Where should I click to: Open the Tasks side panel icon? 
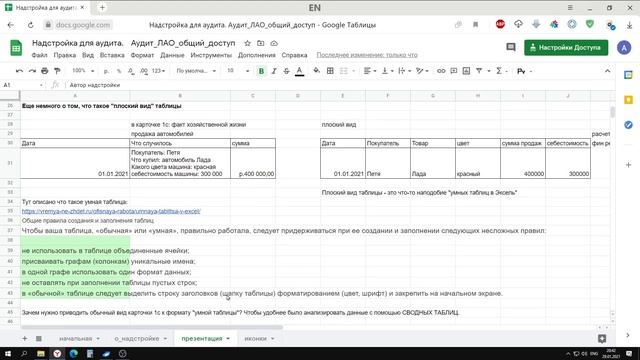coord(629,125)
